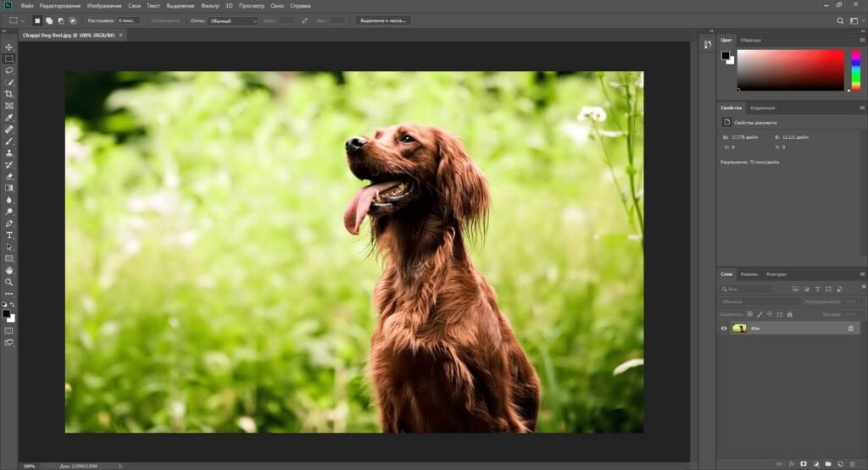Change the screen mode at toolbox bottom

[8, 343]
